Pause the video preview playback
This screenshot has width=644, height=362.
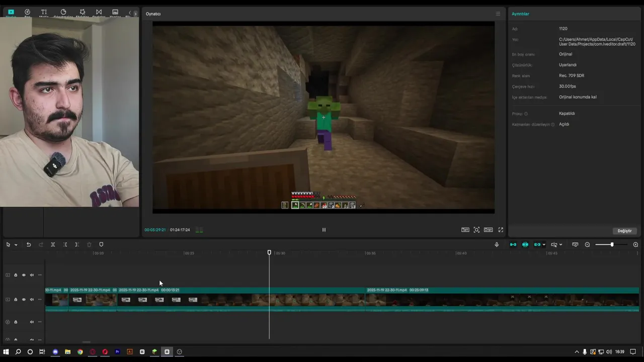coord(324,230)
